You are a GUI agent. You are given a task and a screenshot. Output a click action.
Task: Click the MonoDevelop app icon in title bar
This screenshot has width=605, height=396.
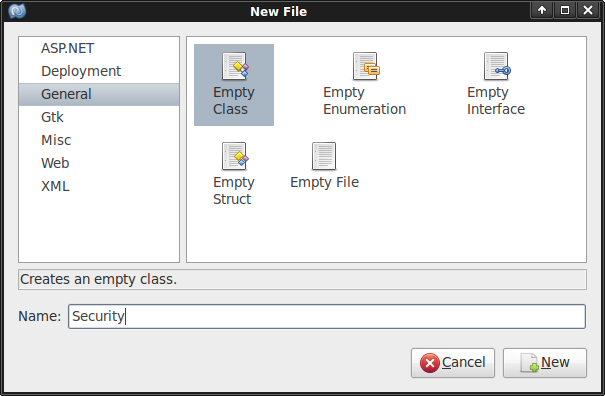tap(17, 11)
